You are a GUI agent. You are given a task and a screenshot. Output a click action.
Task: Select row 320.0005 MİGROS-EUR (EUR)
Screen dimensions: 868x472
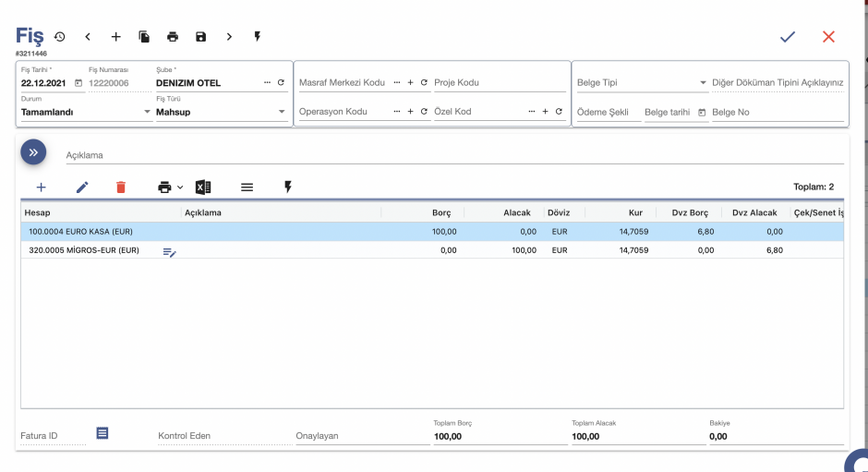432,249
